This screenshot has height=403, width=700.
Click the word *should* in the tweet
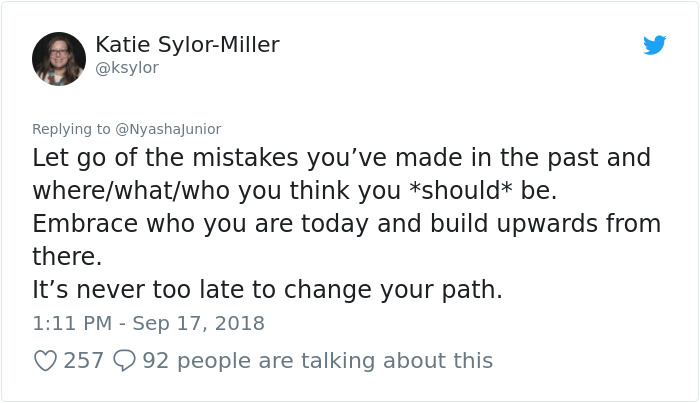click(461, 191)
